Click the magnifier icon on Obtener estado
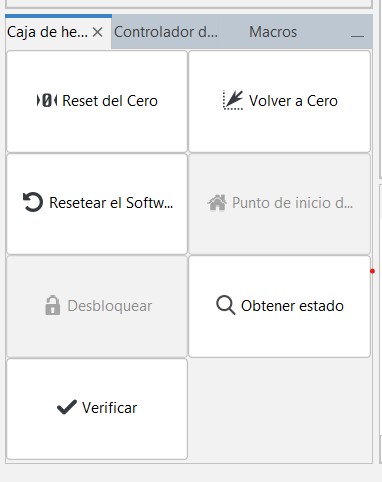This screenshot has height=482, width=382. point(226,305)
